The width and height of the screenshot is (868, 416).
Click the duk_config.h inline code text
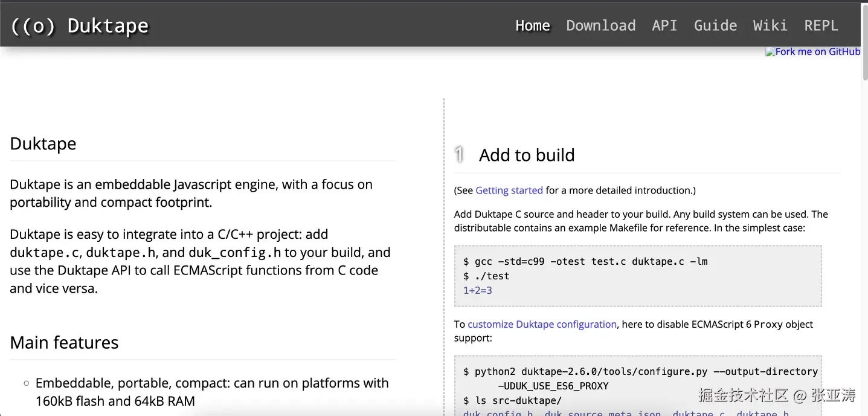point(234,253)
